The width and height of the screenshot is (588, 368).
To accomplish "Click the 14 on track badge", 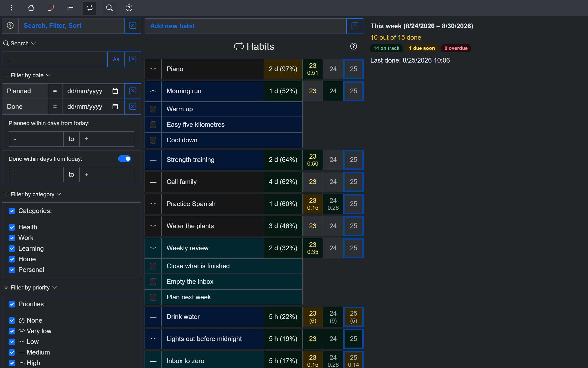I will click(x=386, y=48).
